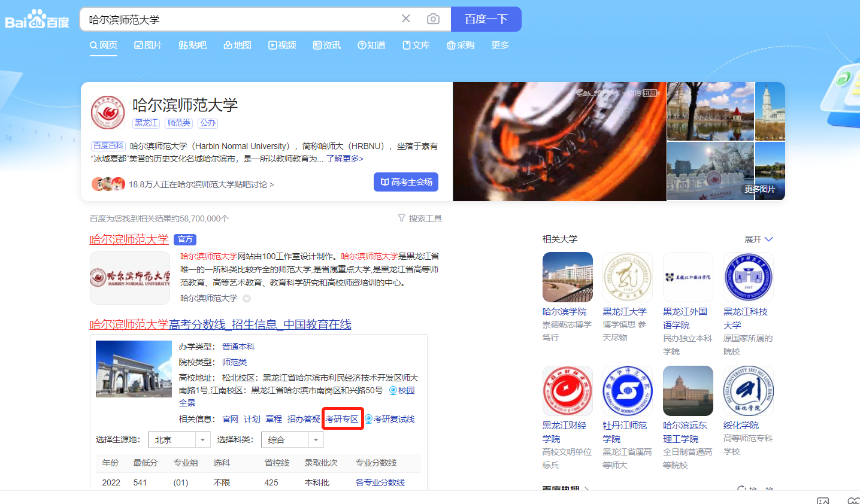860x504 pixels.
Task: Click the 师范类 school type link
Action: coord(234,362)
